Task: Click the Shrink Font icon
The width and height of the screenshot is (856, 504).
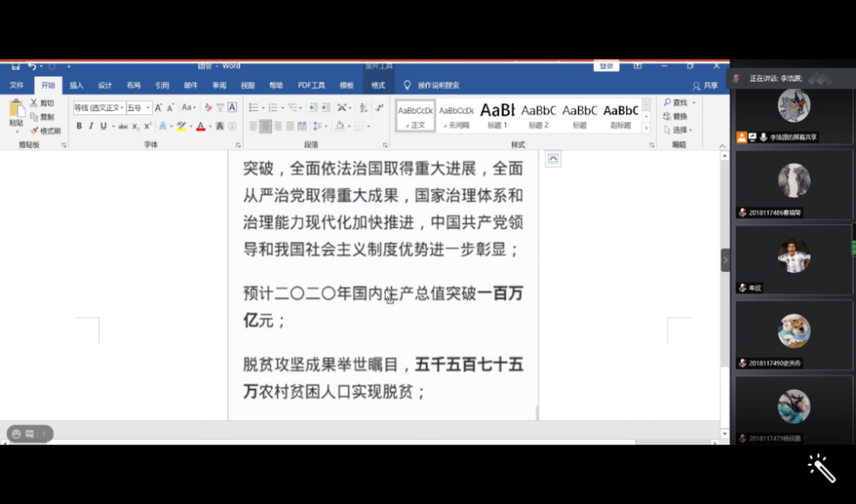Action: [x=171, y=108]
